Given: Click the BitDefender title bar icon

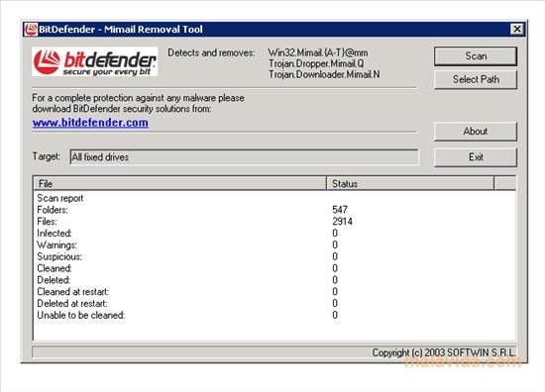Looking at the screenshot, I should (31, 29).
